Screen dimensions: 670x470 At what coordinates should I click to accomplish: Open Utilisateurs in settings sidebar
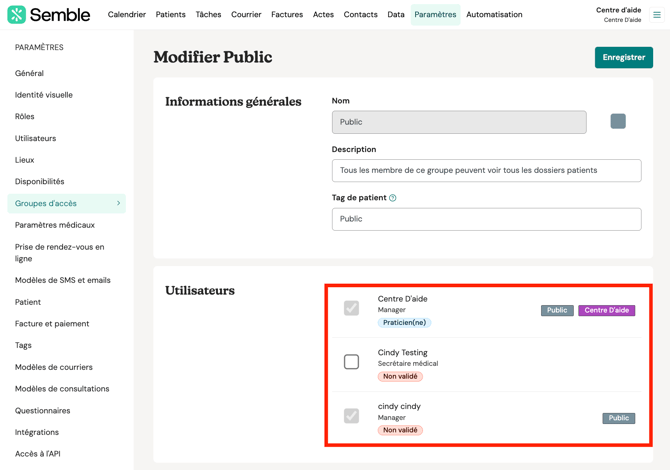click(36, 138)
